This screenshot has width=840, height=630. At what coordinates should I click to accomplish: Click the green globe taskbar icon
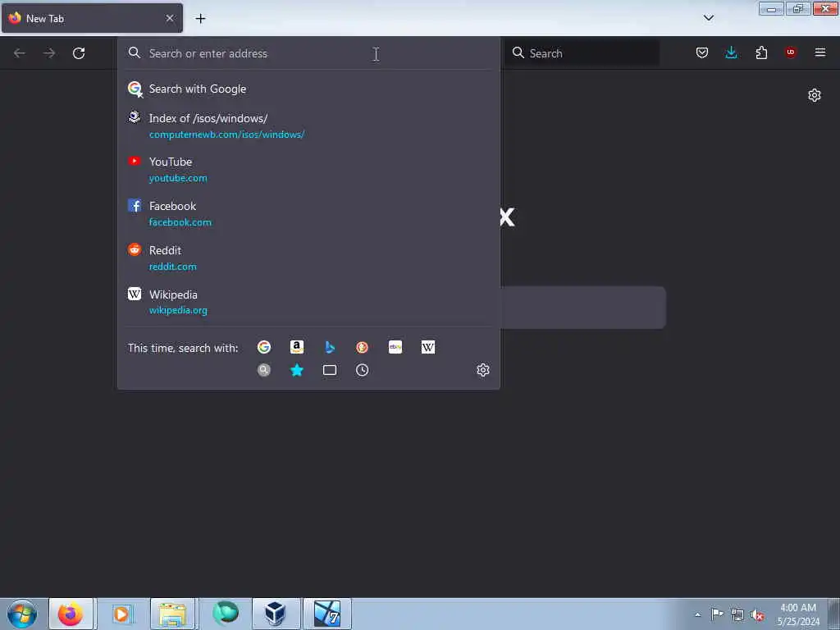tap(225, 614)
